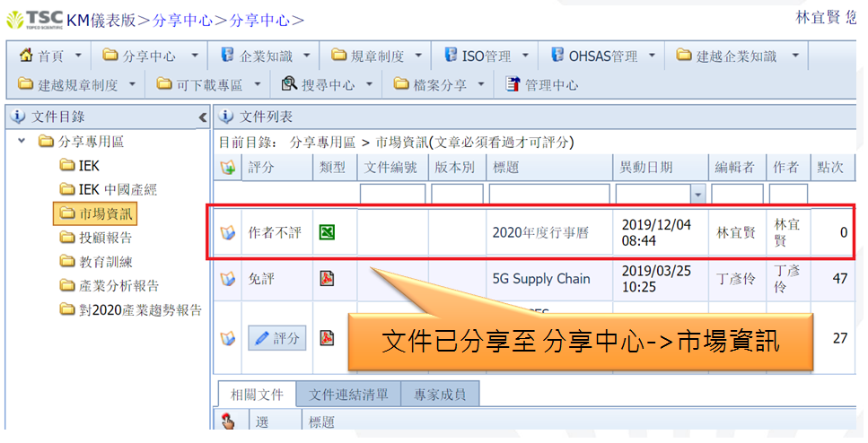Switch to the 文件連結清單 tab
Image resolution: width=868 pixels, height=443 pixels.
pyautogui.click(x=348, y=395)
